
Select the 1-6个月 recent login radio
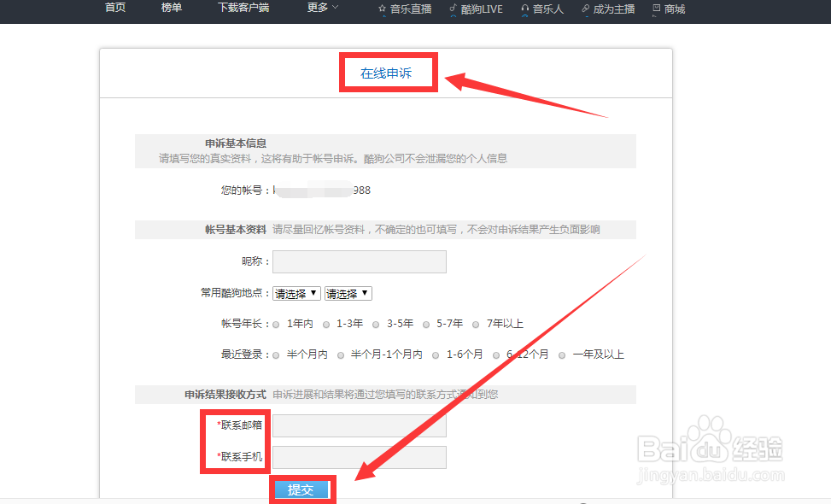436,355
